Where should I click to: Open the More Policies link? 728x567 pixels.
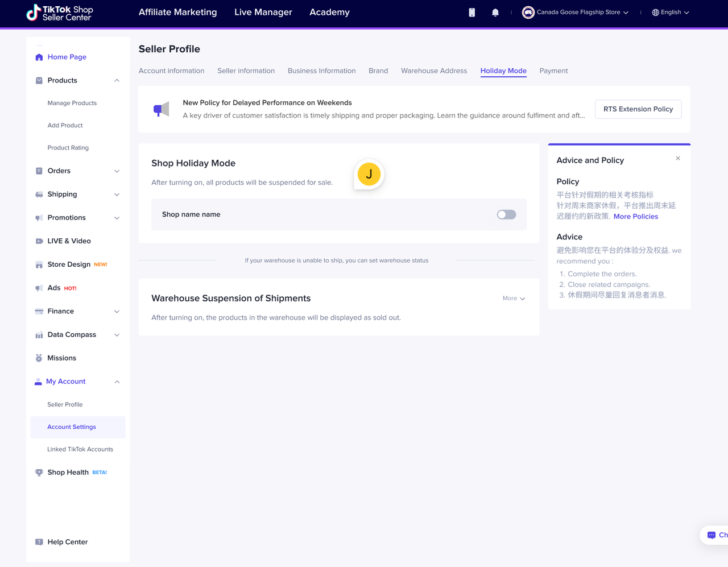(x=635, y=217)
